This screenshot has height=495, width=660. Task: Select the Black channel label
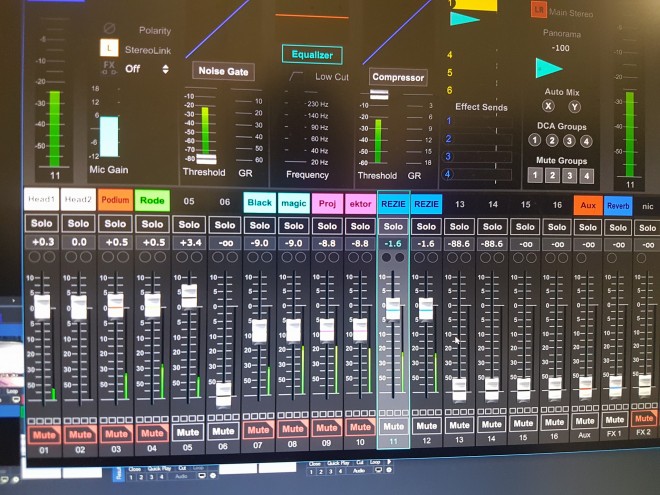pos(260,202)
